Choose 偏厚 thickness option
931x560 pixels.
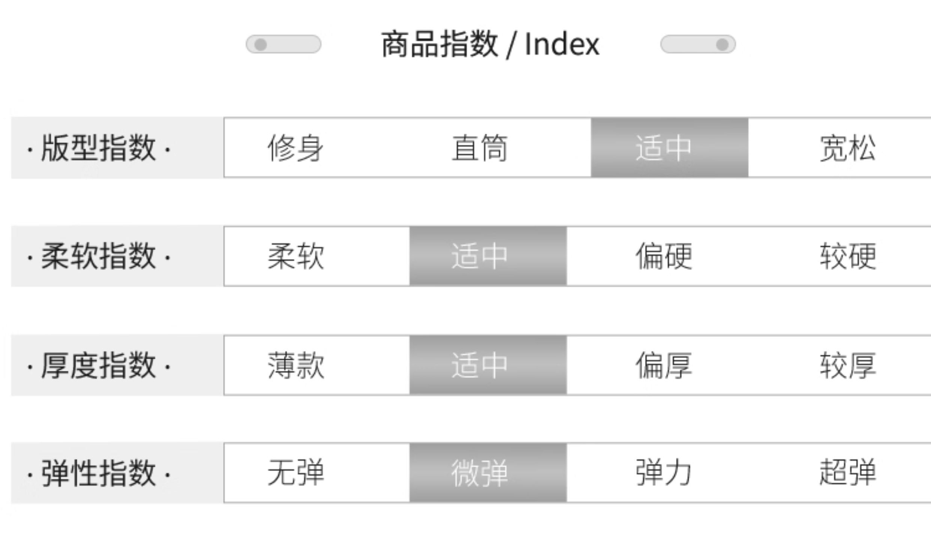coord(664,365)
